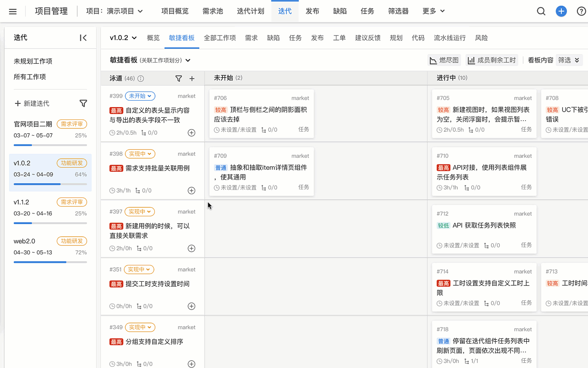This screenshot has width=588, height=368.
Task: Click the clock icon on card #705
Action: click(x=439, y=130)
